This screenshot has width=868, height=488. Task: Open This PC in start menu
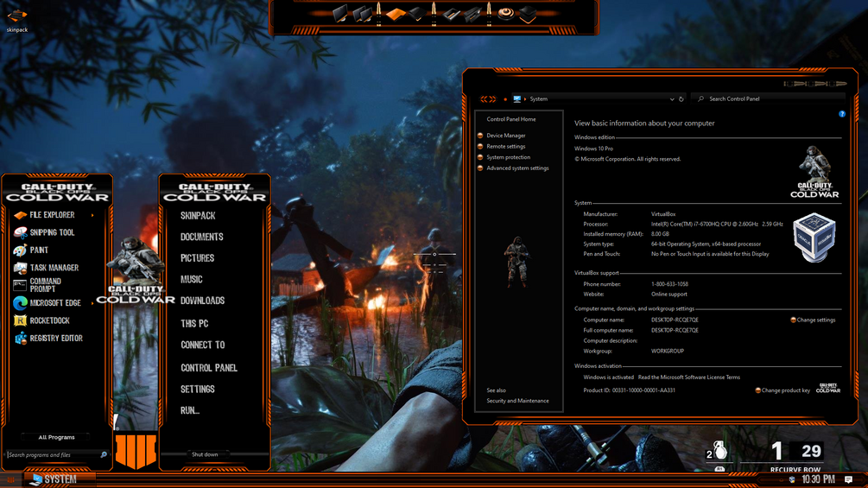(194, 323)
